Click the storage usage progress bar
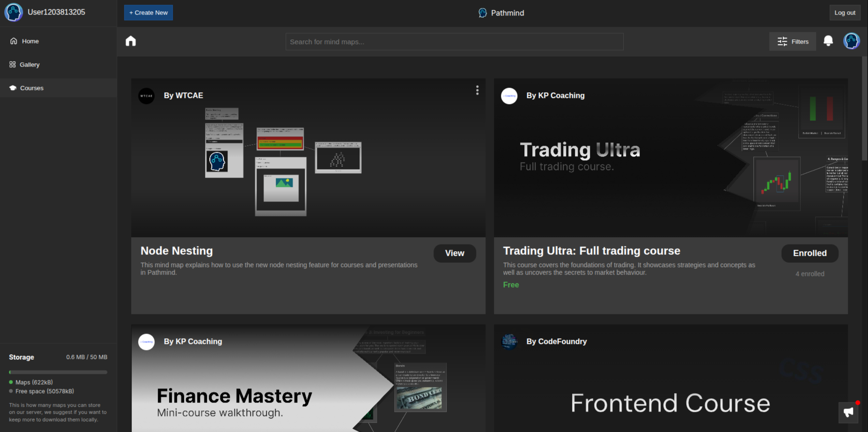 [x=58, y=372]
